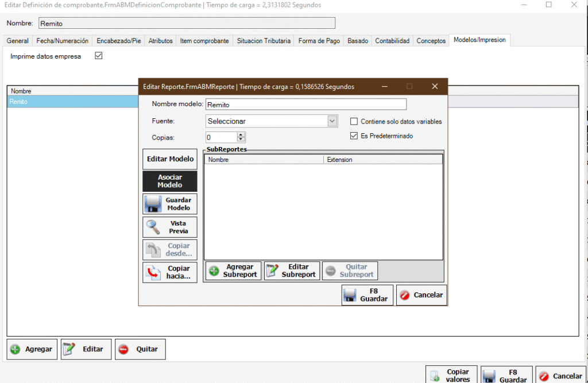Viewport: 588px width, 383px height.
Task: Enable Contiene solo datos variables checkbox
Action: (354, 122)
